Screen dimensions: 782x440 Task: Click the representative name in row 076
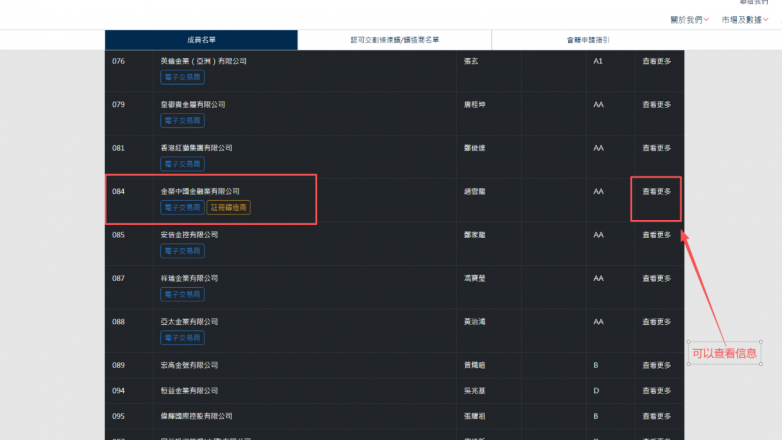pos(471,61)
